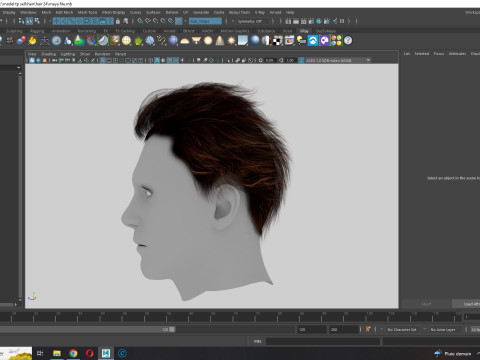This screenshot has height=360, width=480.
Task: Click the Load Attributes button
Action: coord(466,304)
